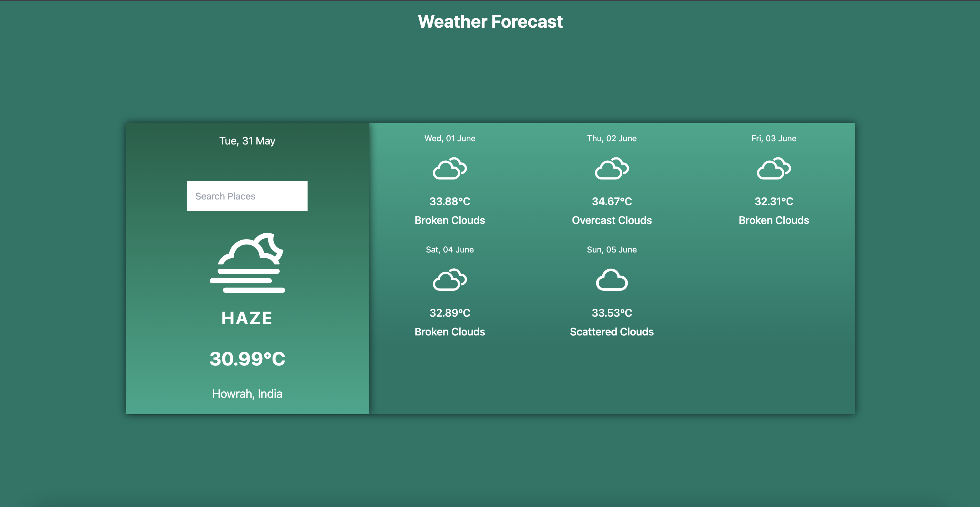
Task: Select the Wed, 01 June cloud icon
Action: (x=450, y=168)
